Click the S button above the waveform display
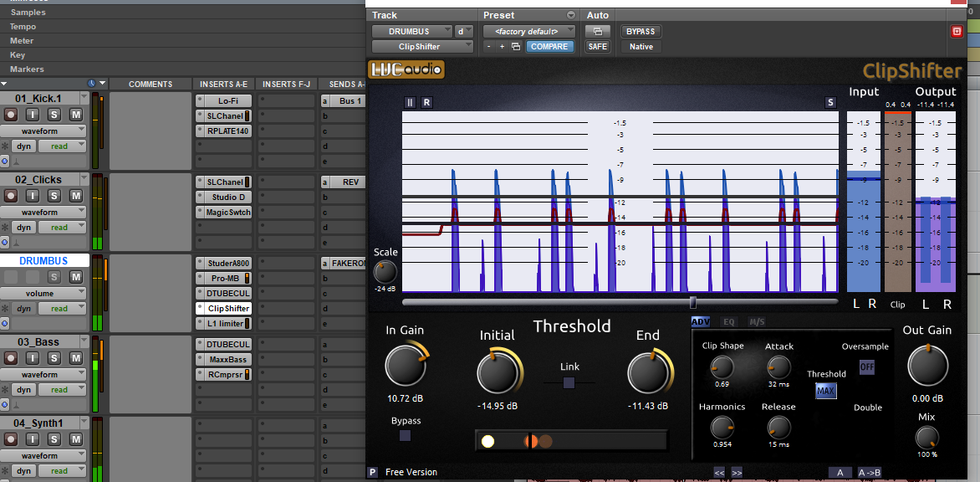The height and width of the screenshot is (482, 980). click(x=830, y=103)
